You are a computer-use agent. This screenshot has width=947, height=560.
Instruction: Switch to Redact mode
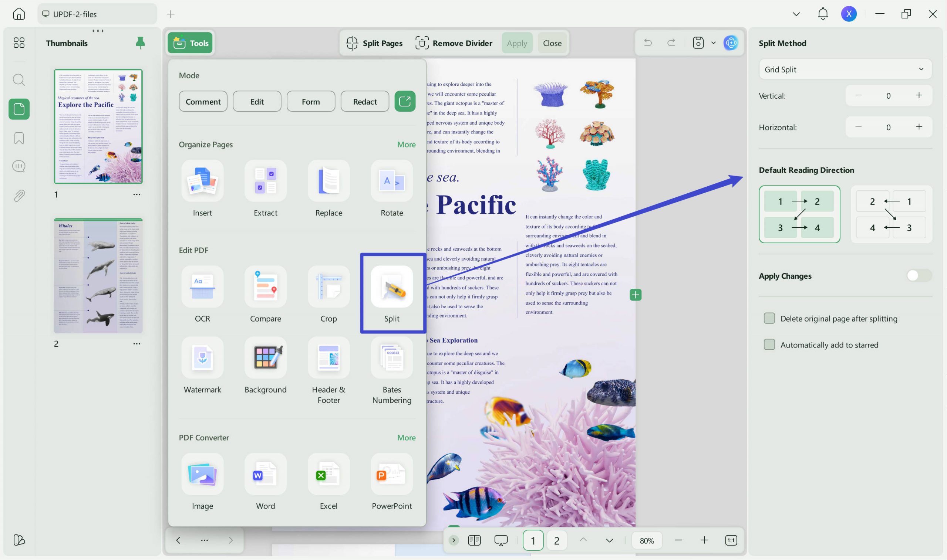coord(365,101)
